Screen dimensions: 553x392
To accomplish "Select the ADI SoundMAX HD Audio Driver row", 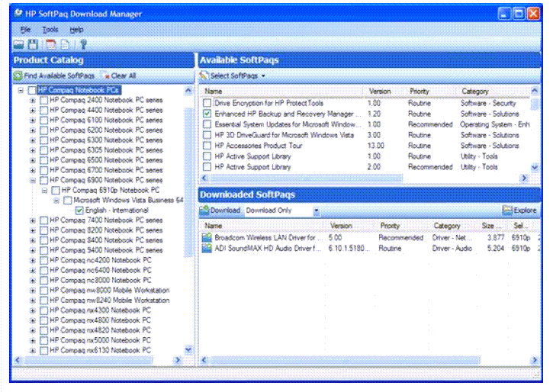I will point(370,248).
